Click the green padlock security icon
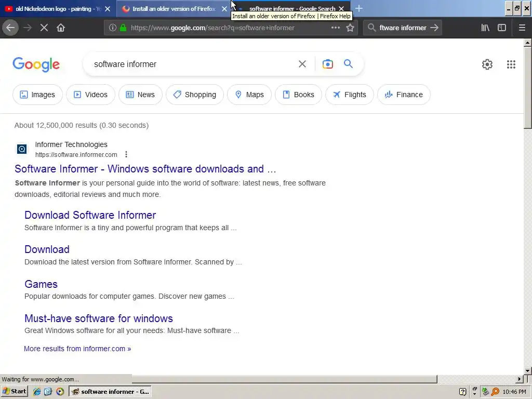 click(x=123, y=28)
